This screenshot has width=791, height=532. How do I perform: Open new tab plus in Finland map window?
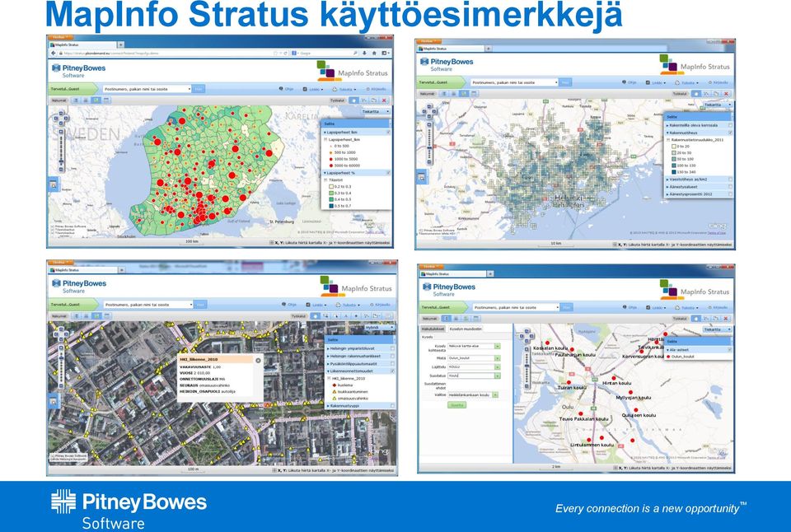(x=120, y=44)
